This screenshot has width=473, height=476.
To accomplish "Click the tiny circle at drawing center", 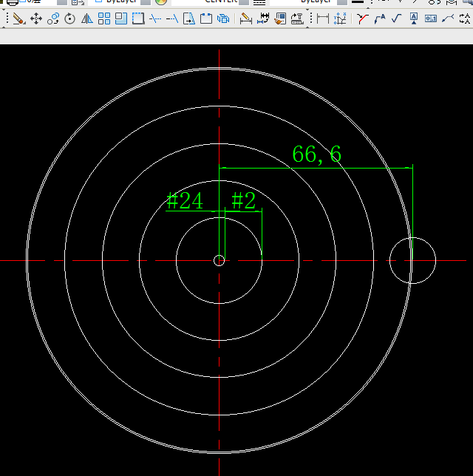I will tap(220, 260).
